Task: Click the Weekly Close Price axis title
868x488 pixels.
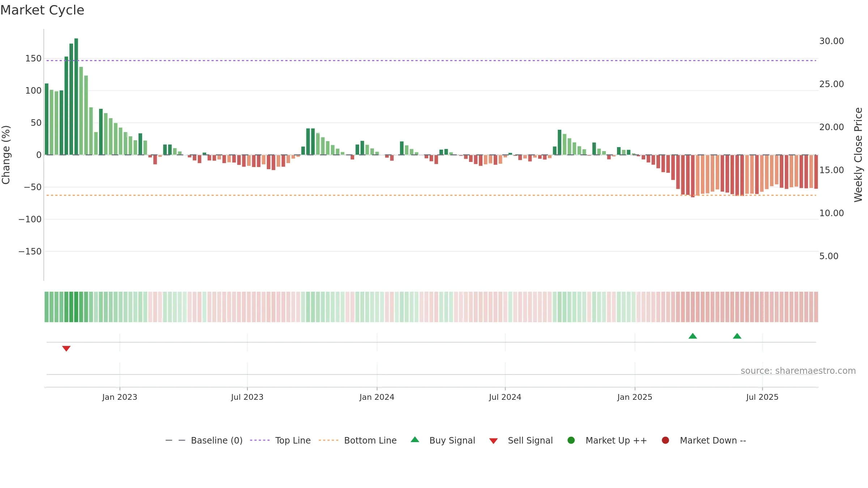Action: [x=858, y=155]
